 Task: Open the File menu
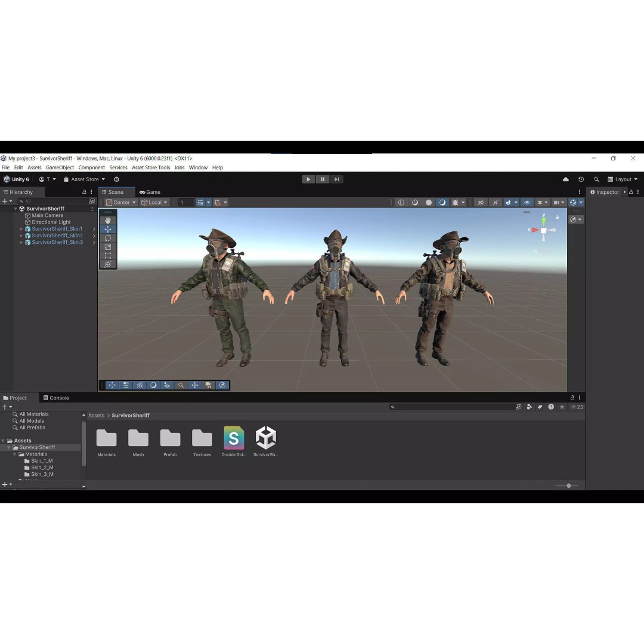point(6,168)
